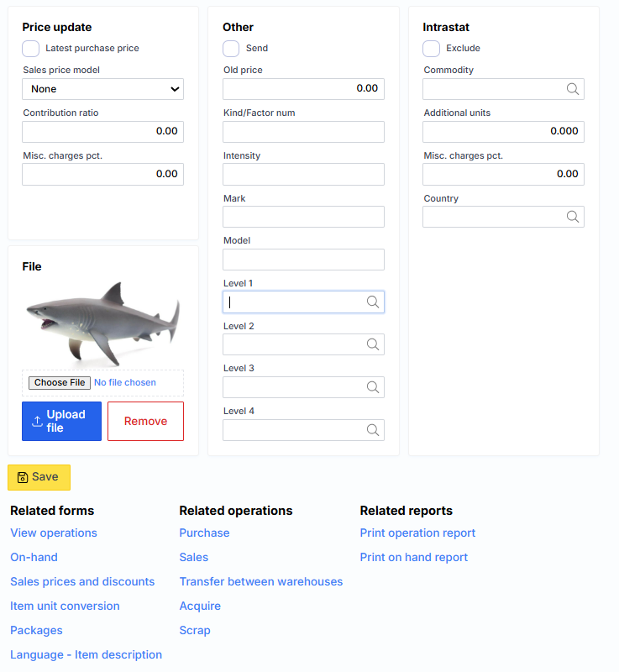Click the shark image thumbnail

click(102, 323)
